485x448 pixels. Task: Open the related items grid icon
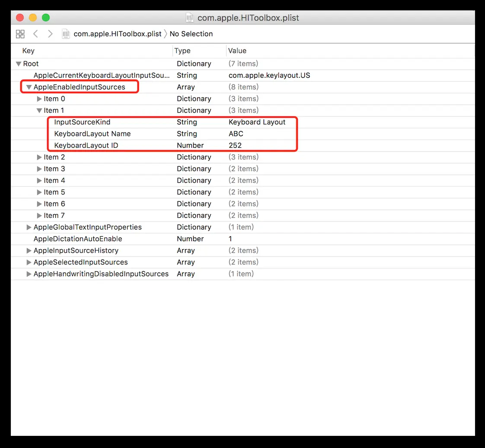(x=20, y=34)
